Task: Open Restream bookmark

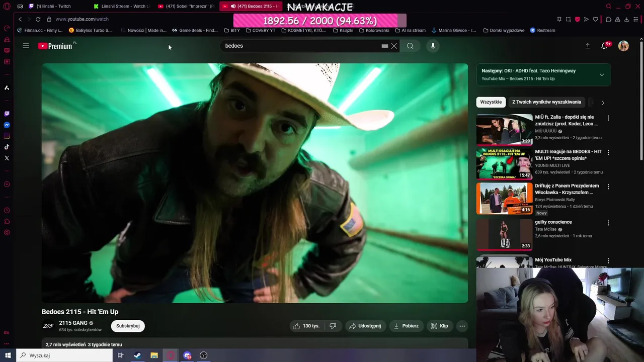Action: (x=543, y=30)
